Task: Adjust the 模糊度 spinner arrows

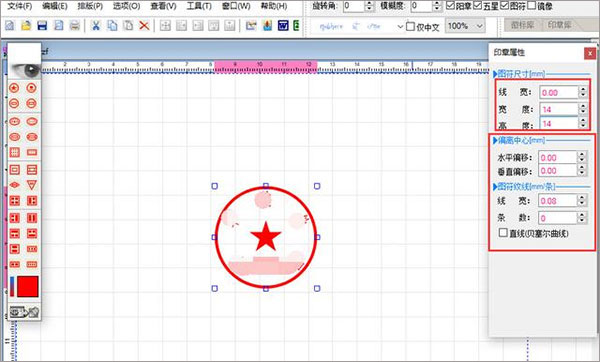Action: [x=437, y=6]
